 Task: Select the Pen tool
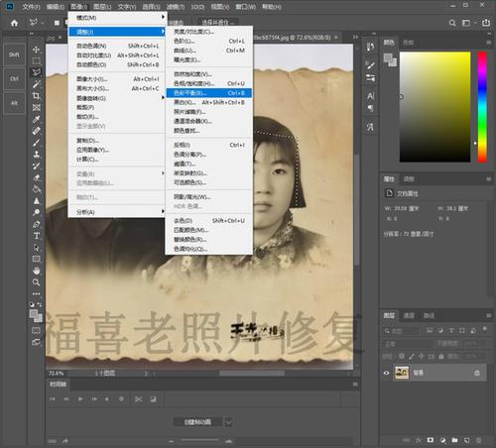click(x=36, y=224)
